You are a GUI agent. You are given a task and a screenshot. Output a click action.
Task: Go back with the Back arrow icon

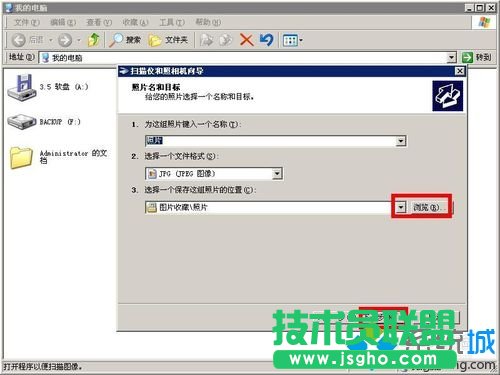click(x=19, y=40)
